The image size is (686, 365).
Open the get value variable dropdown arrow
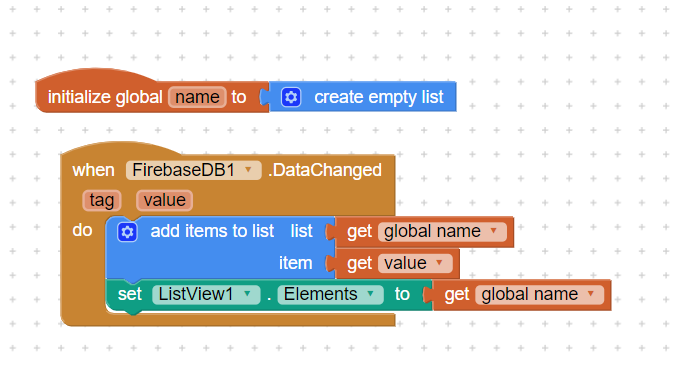(439, 263)
